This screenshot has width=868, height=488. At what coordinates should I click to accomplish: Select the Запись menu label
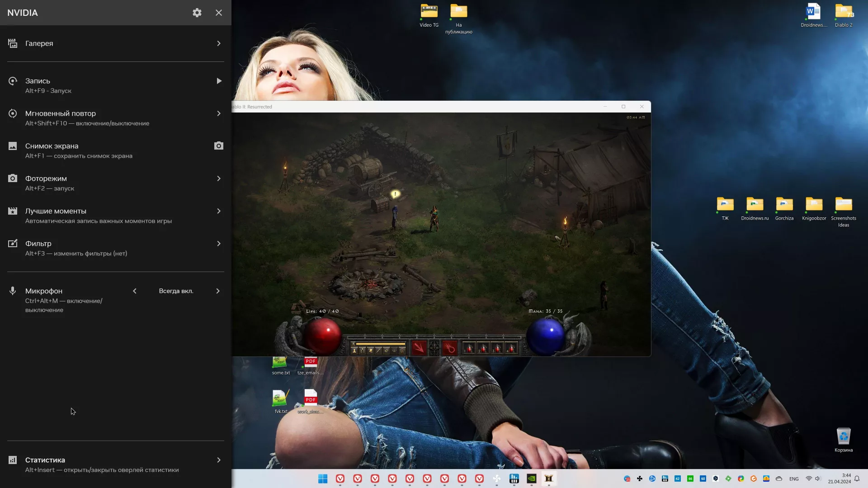[38, 81]
